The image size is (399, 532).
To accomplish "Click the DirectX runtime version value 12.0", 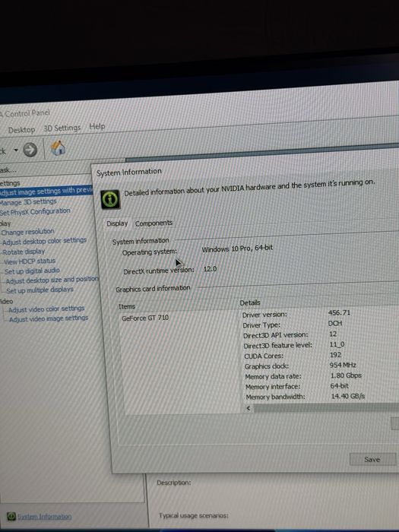I will point(210,269).
